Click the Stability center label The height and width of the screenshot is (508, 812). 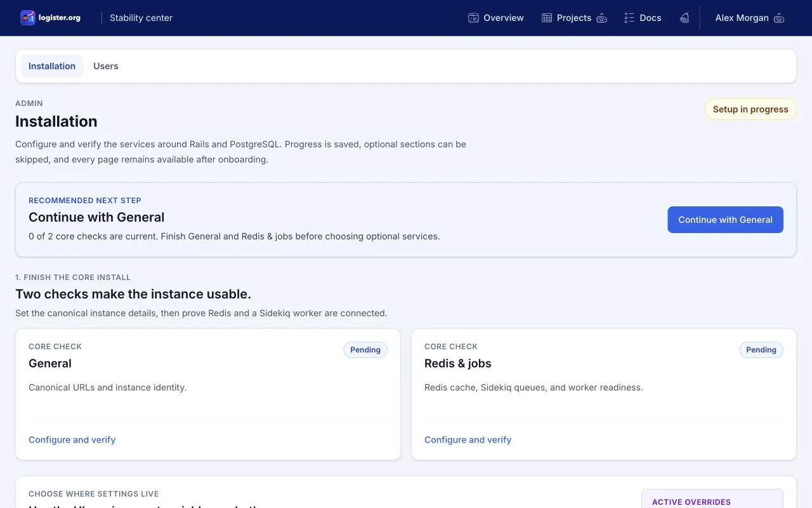point(141,18)
